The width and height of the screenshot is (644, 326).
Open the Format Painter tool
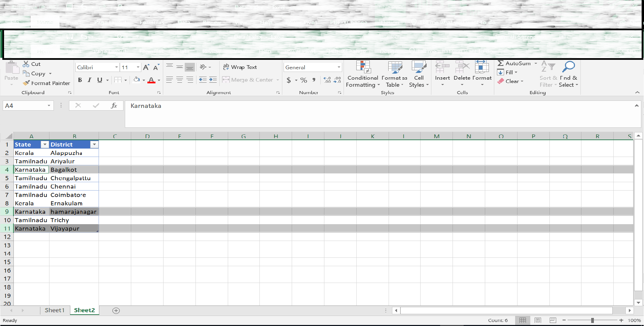pyautogui.click(x=46, y=83)
